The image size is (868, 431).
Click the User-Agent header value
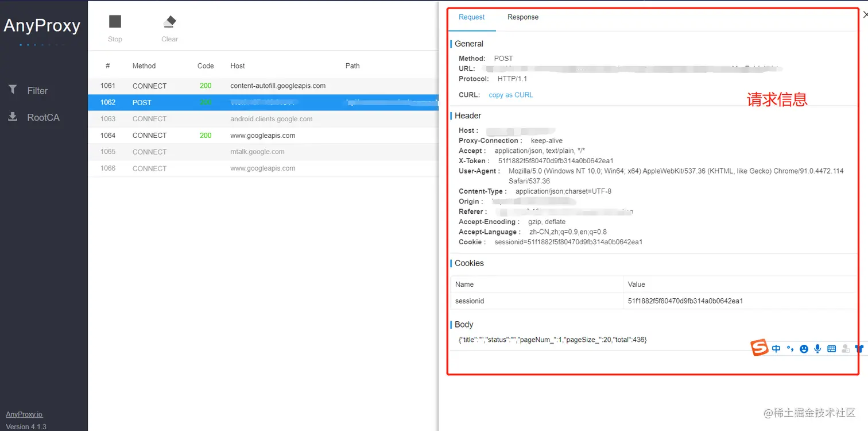pyautogui.click(x=676, y=176)
